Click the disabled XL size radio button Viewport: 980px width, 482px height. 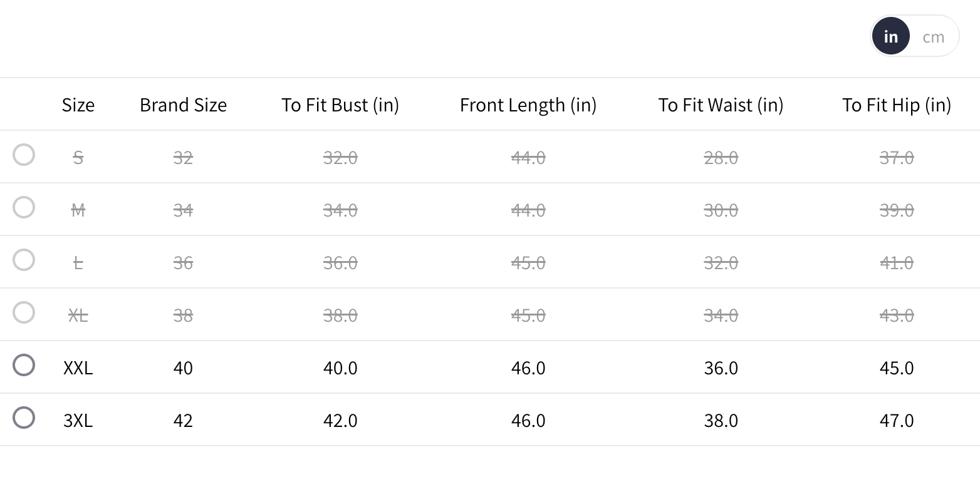(x=24, y=312)
